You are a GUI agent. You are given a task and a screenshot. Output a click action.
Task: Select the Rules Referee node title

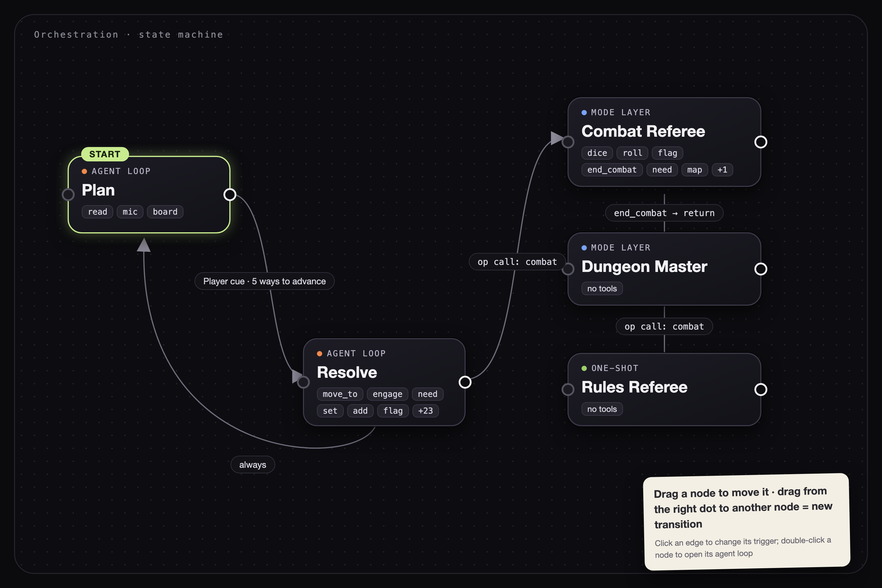(x=634, y=387)
